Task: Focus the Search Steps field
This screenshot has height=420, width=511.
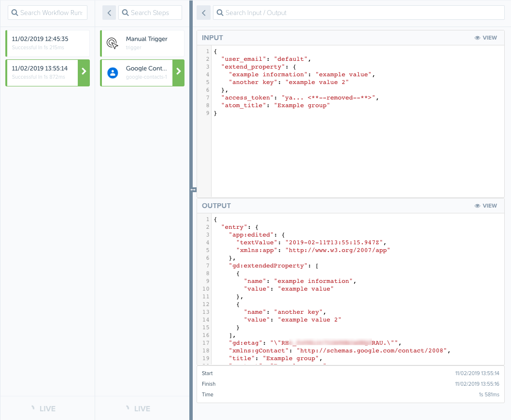Action: pyautogui.click(x=155, y=13)
